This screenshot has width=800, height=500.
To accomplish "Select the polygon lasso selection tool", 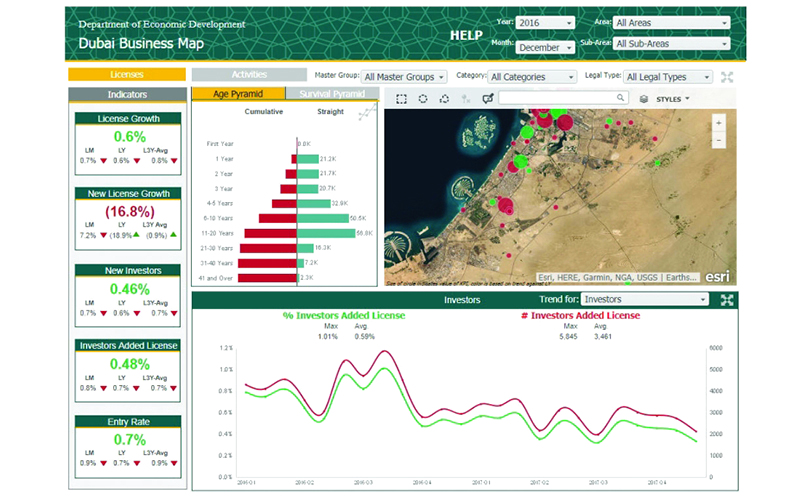I will (444, 99).
